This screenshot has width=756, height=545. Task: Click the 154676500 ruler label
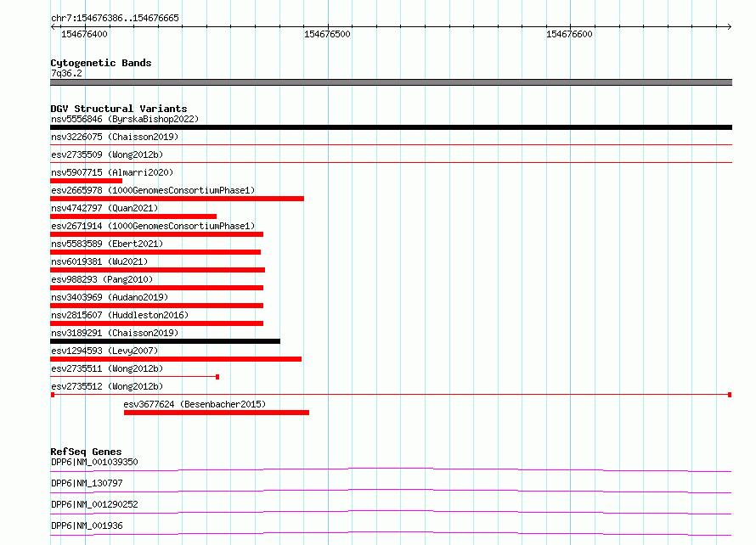coord(327,34)
